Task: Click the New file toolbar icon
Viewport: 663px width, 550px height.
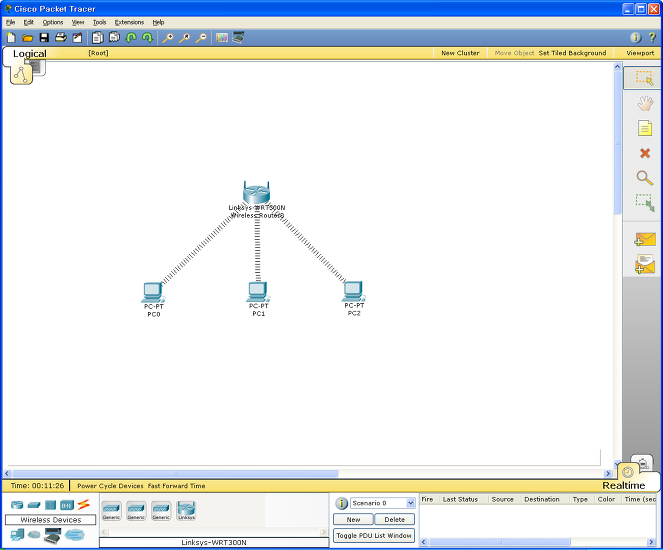Action: (x=11, y=38)
